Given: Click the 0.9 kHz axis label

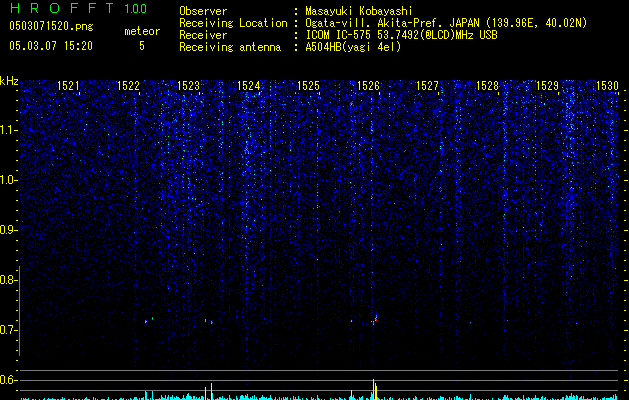Looking at the screenshot, I should [x=9, y=230].
